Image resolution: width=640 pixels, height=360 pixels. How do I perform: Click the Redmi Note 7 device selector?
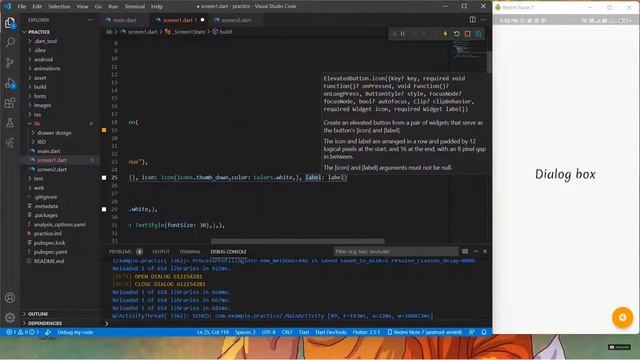[424, 332]
